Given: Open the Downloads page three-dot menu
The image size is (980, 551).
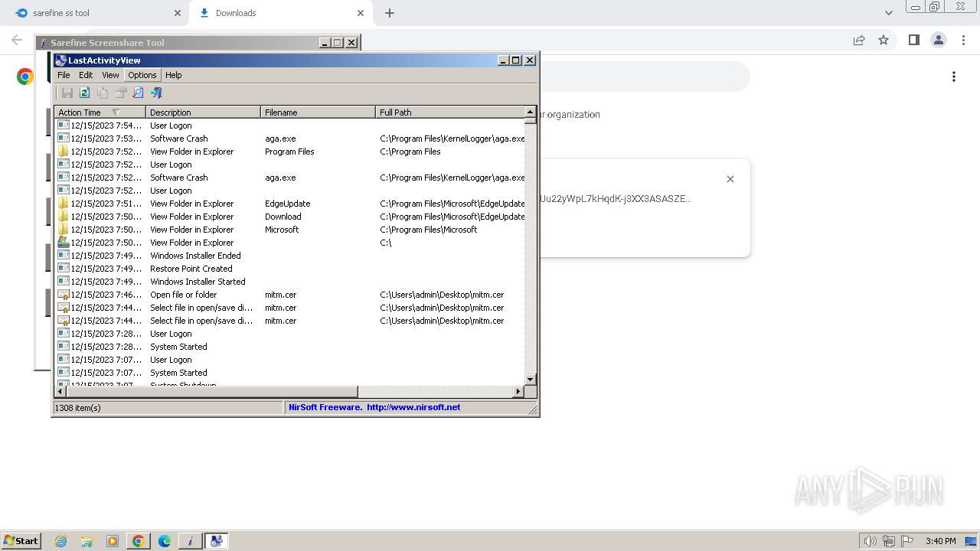Looking at the screenshot, I should tap(954, 77).
